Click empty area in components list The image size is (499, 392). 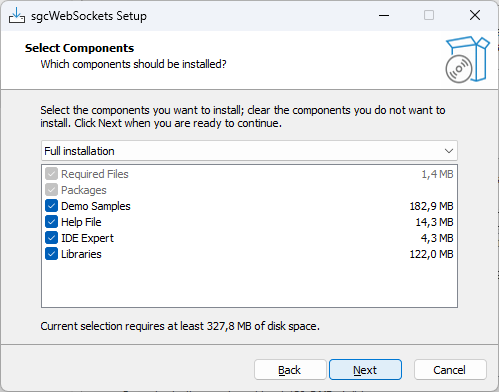point(249,284)
